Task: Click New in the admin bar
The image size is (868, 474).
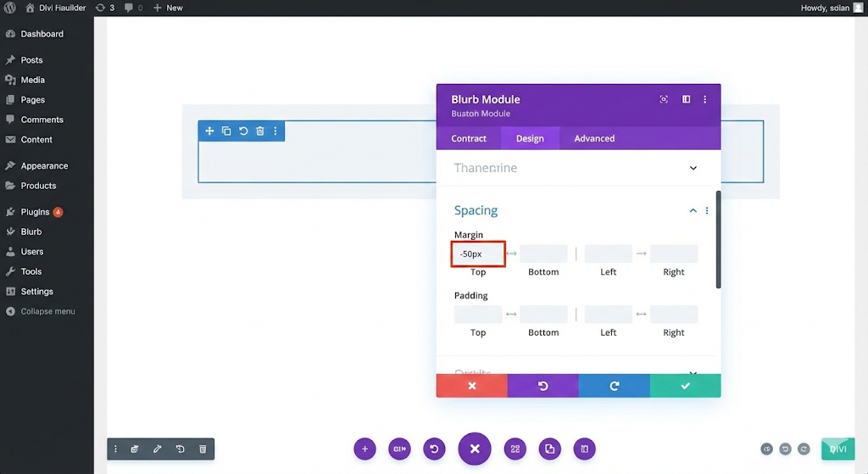Action: (168, 8)
